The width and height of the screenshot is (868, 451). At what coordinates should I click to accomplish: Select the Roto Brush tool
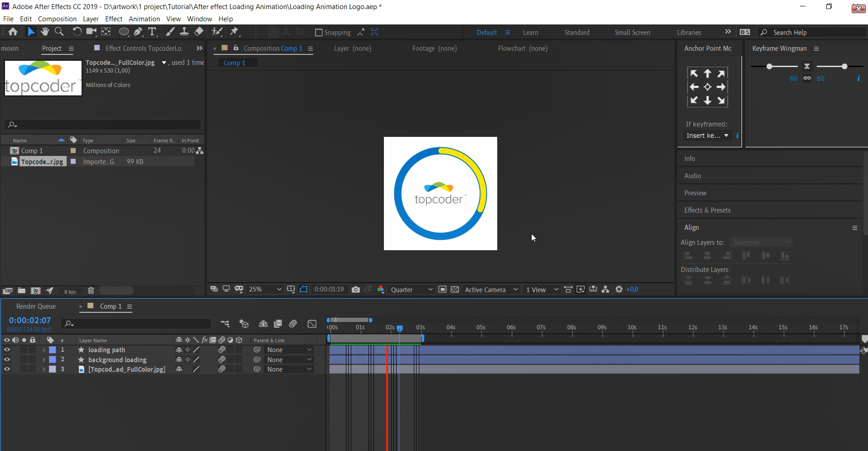click(x=217, y=32)
